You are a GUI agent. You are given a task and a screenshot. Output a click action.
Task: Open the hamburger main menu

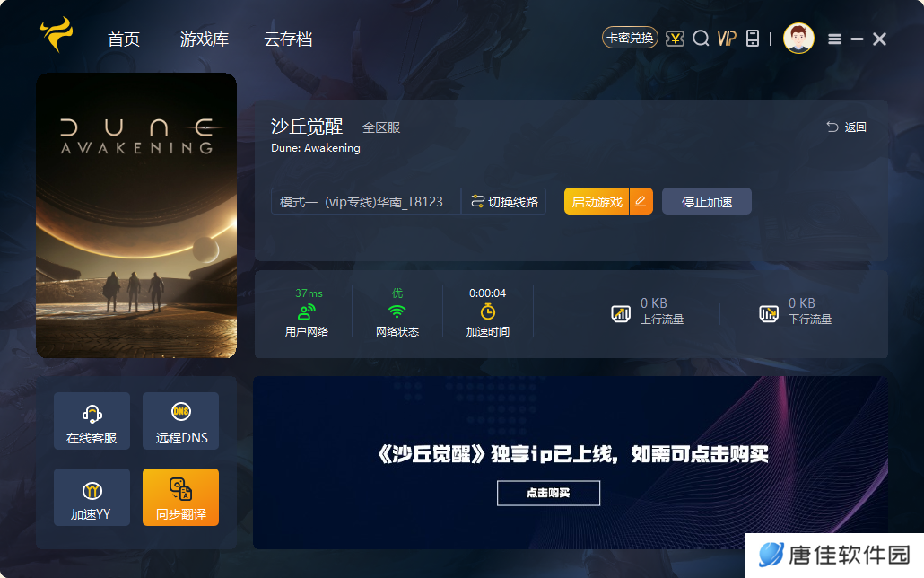(x=834, y=39)
